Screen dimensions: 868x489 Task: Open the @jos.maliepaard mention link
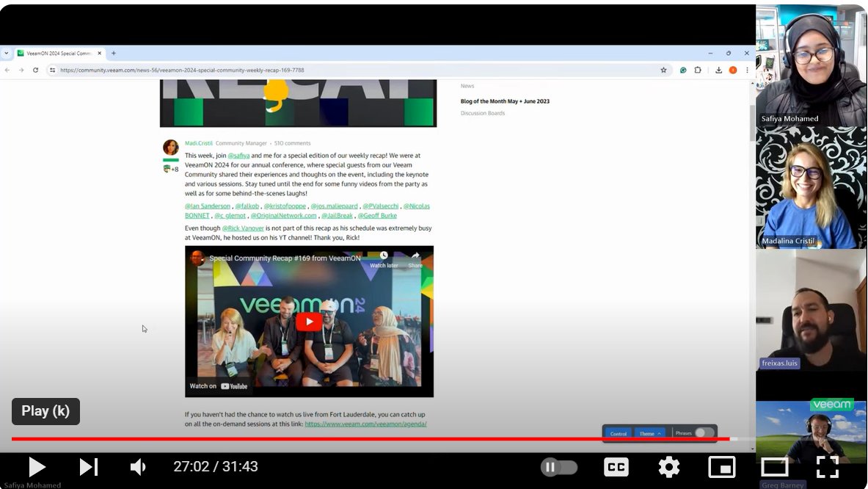334,206
